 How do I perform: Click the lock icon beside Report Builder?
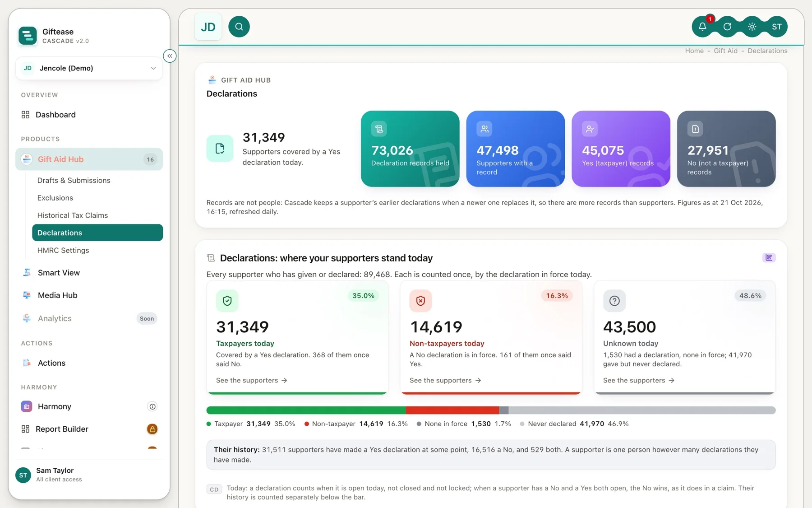[x=152, y=429]
